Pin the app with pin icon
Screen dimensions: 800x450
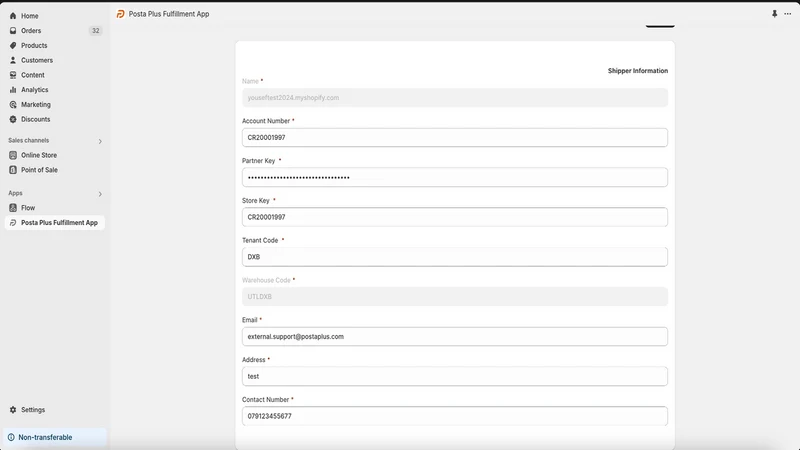(x=774, y=14)
